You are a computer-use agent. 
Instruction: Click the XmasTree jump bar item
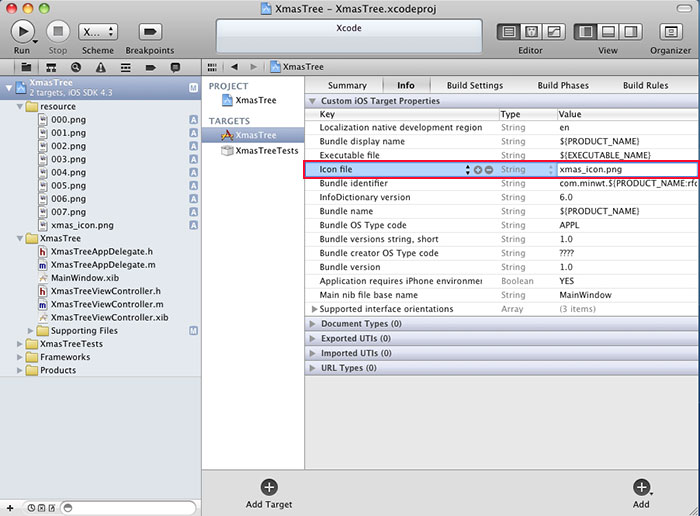pos(297,67)
